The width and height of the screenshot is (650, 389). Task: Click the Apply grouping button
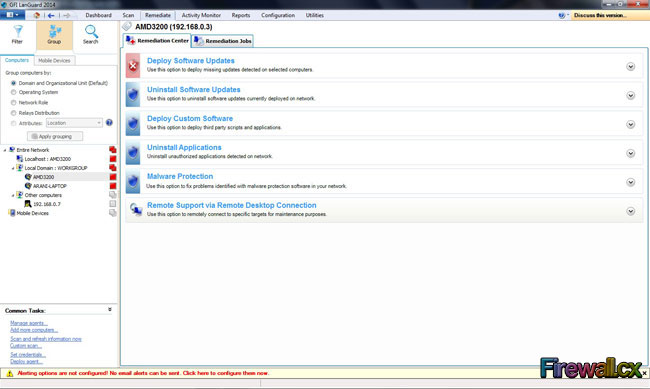pos(55,136)
